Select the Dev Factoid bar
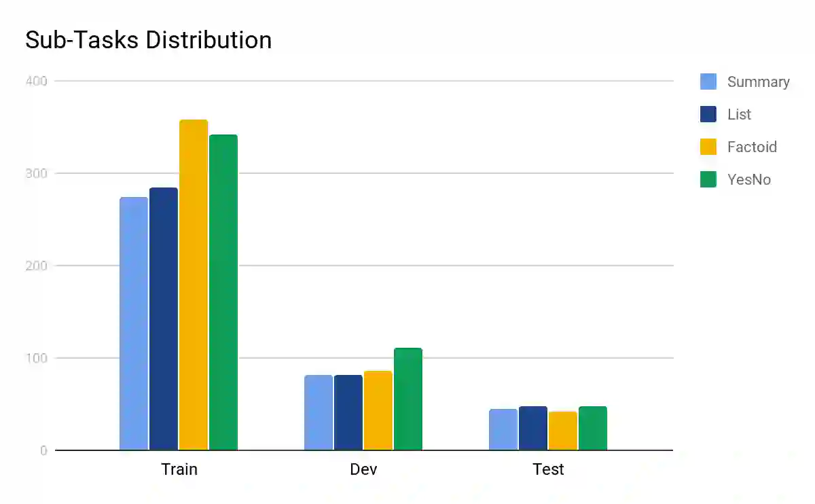The height and width of the screenshot is (504, 815). tap(378, 410)
